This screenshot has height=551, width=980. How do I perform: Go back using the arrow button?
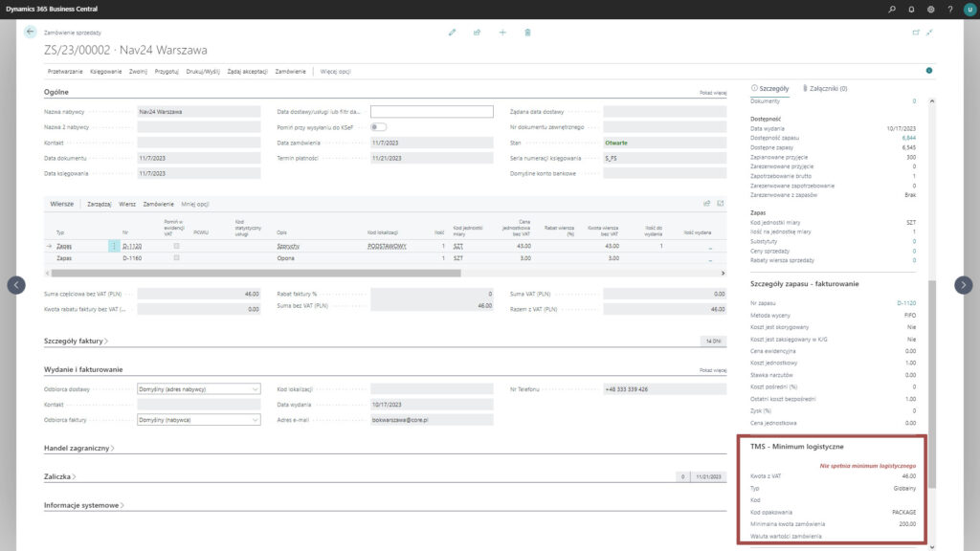pyautogui.click(x=30, y=32)
